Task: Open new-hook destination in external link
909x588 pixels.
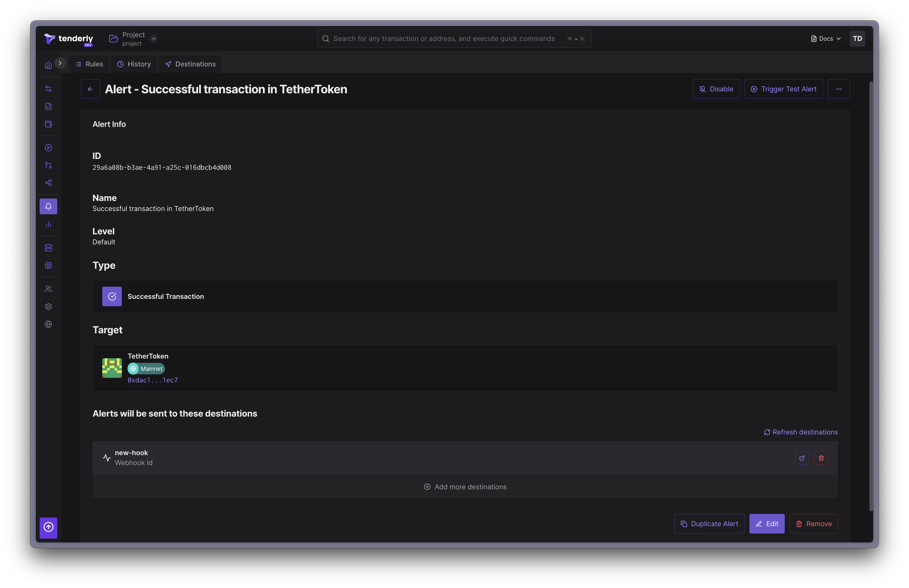Action: (x=802, y=458)
